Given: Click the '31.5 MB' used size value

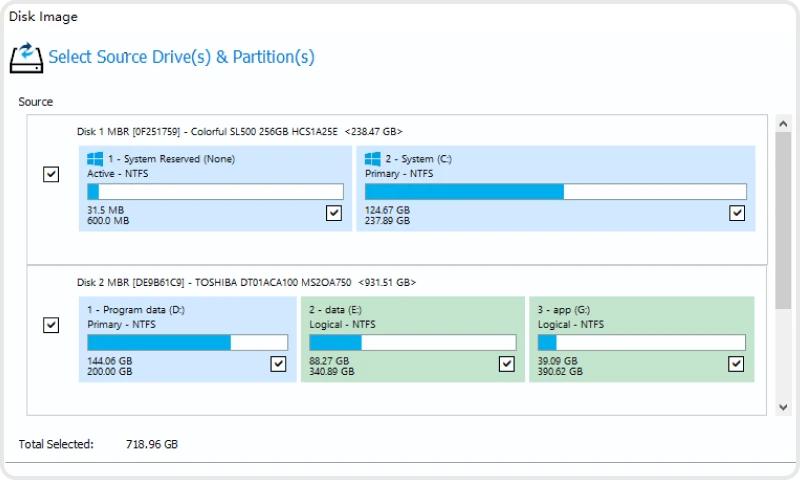Looking at the screenshot, I should click(x=106, y=210).
